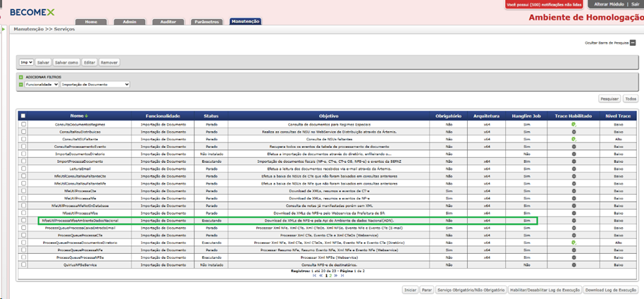
Task: Go to page 2 of results
Action: (330, 276)
